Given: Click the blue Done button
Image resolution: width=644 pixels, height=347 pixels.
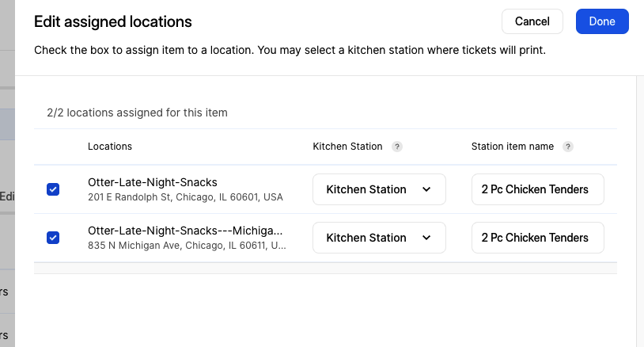Looking at the screenshot, I should [602, 21].
